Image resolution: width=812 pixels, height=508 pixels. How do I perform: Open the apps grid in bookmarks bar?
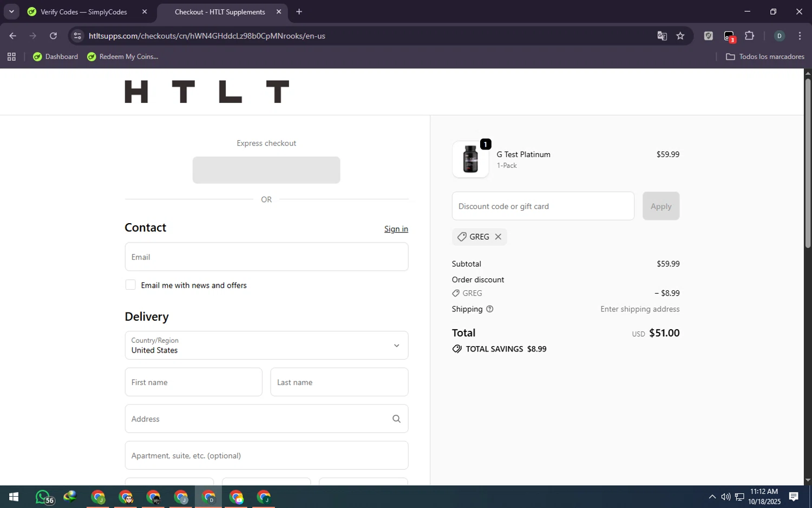pos(11,56)
